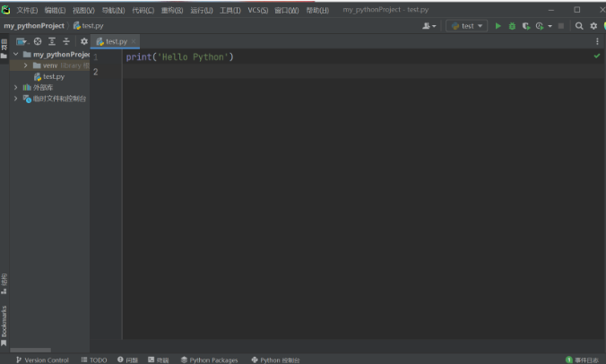Collapse all project tree nodes icon
The image size is (606, 364).
(x=66, y=41)
